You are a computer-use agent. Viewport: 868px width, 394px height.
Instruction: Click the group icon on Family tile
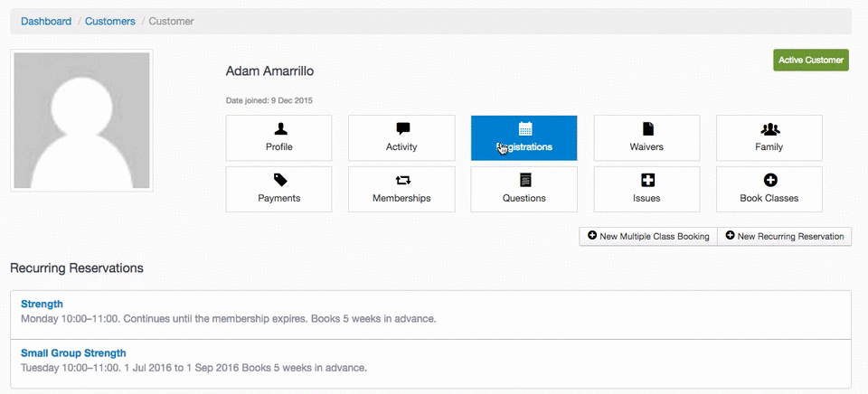click(x=769, y=129)
